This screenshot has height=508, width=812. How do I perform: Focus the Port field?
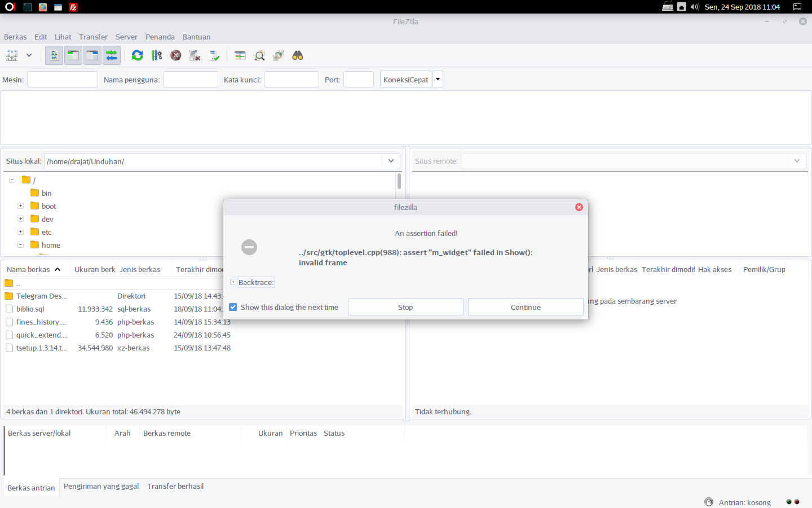[x=359, y=80]
